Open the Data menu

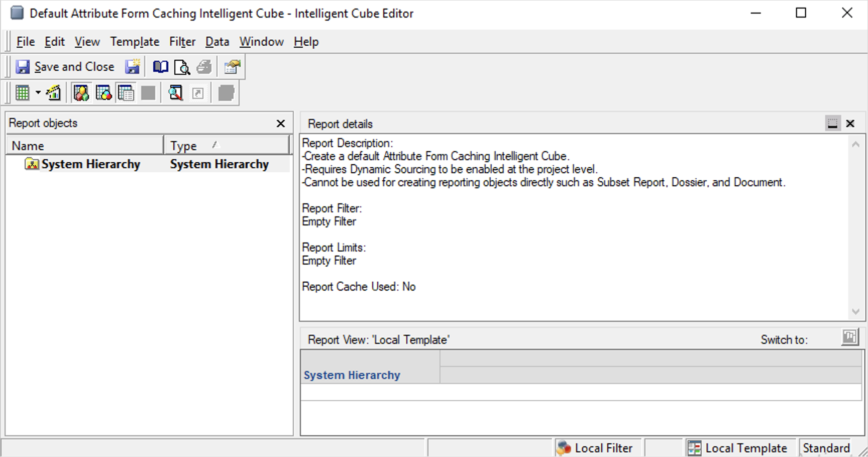[217, 42]
